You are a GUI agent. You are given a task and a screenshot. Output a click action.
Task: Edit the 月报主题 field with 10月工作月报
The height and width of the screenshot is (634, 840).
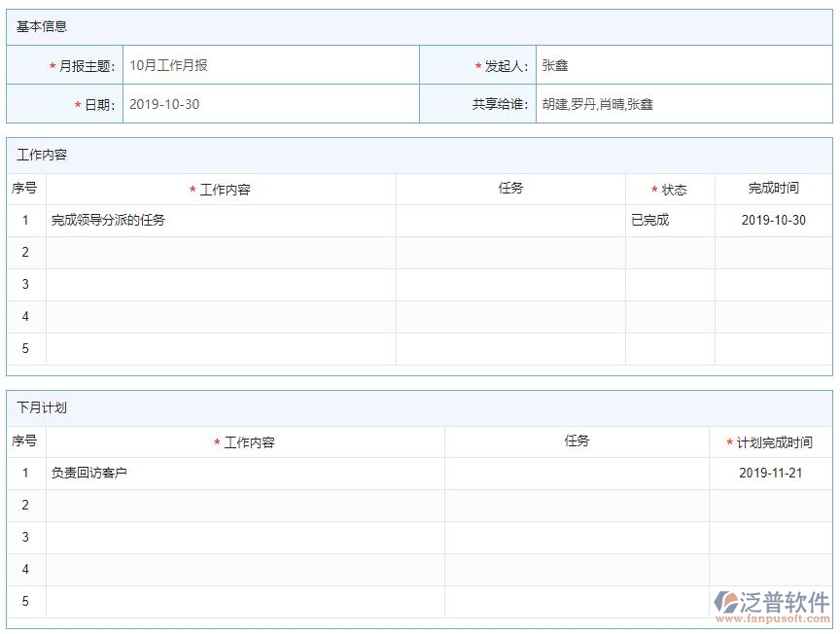click(x=270, y=66)
